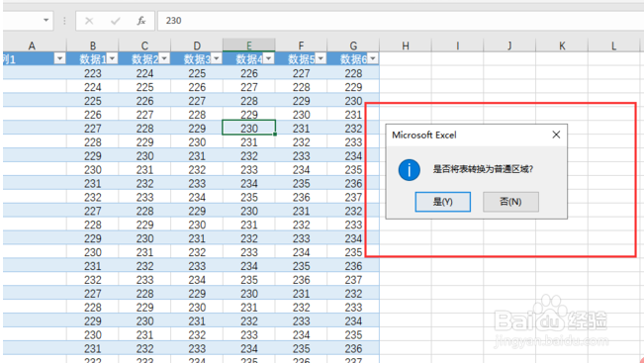Select column header L

click(x=614, y=45)
